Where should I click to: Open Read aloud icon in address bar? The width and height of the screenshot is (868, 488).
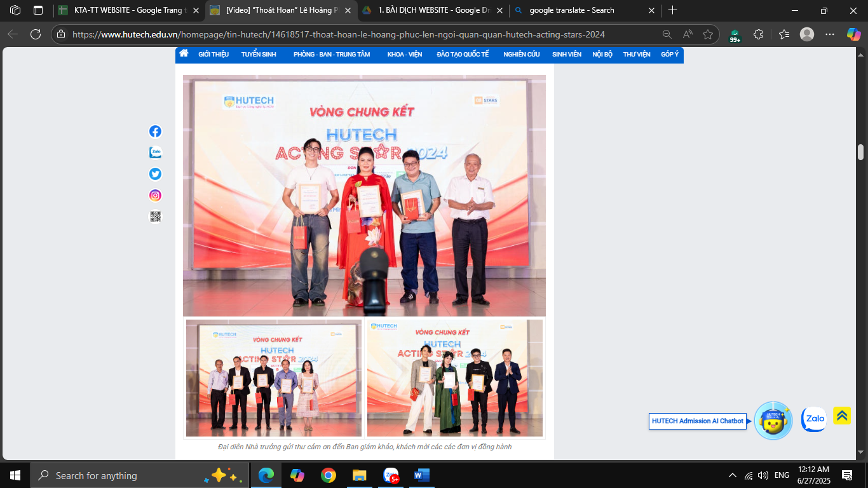coord(688,34)
